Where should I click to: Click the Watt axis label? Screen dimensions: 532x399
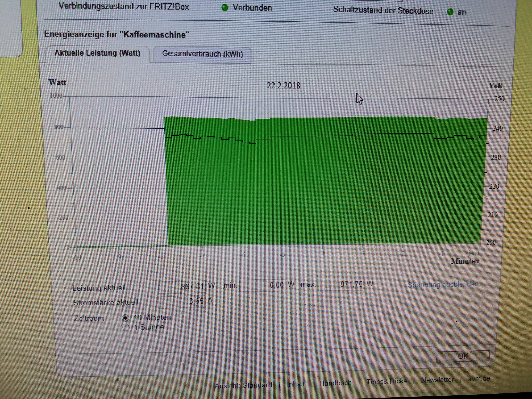click(x=57, y=82)
